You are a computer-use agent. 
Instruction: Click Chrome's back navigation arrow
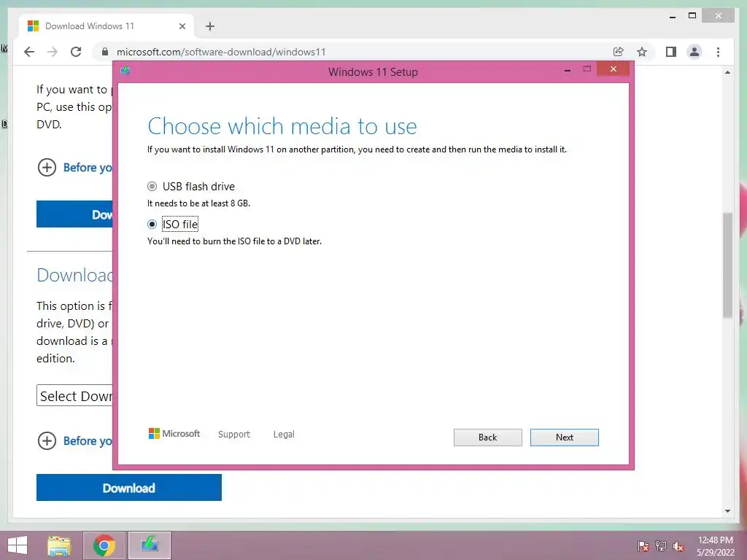pyautogui.click(x=29, y=52)
